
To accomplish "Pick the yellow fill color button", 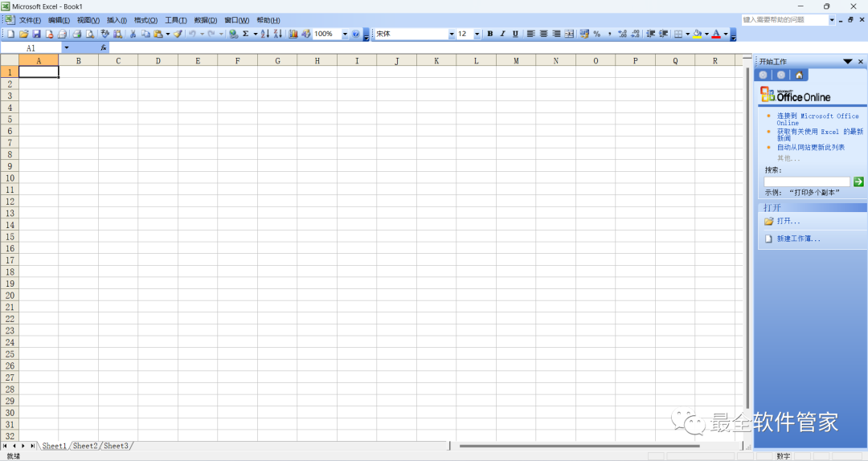I will click(x=698, y=34).
